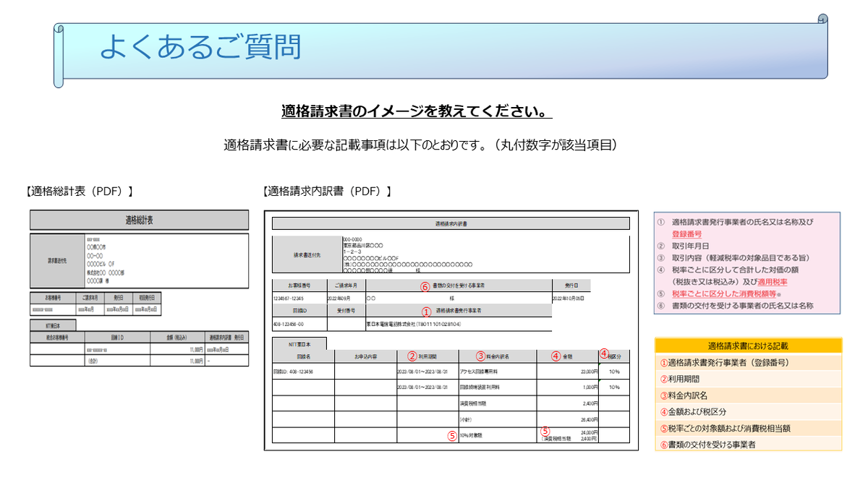Click the underlined 登録番号 red link
Screen dimensions: 868x488
686,234
